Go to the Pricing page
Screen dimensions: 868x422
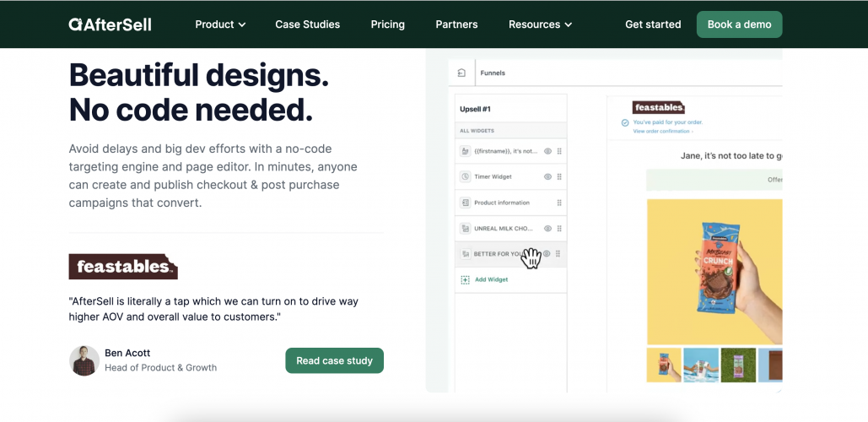point(387,24)
